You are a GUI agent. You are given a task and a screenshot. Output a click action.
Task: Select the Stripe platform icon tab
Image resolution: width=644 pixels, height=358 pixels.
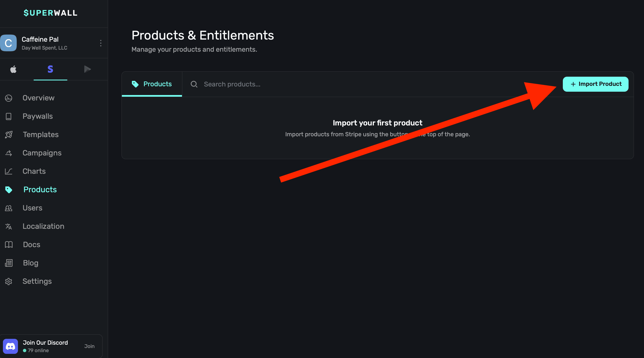[x=50, y=69]
